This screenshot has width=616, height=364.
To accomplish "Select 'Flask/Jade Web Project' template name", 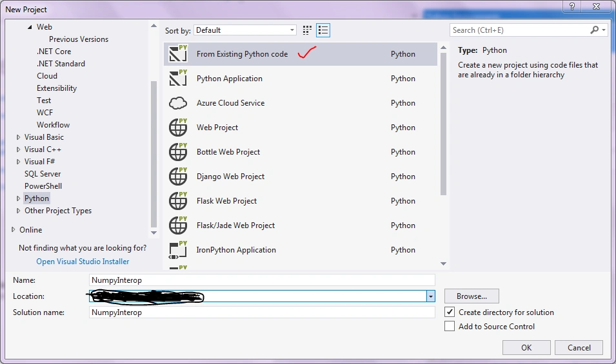I will tap(235, 225).
